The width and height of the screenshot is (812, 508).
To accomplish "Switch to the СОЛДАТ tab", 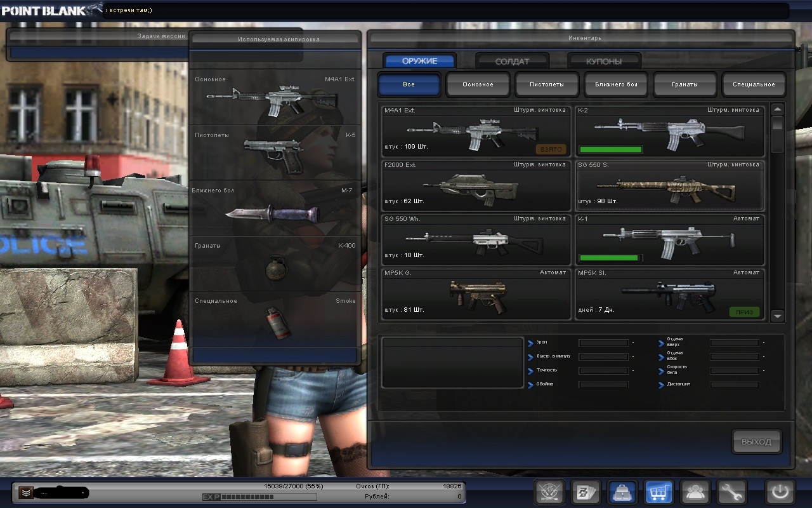I will pyautogui.click(x=512, y=62).
